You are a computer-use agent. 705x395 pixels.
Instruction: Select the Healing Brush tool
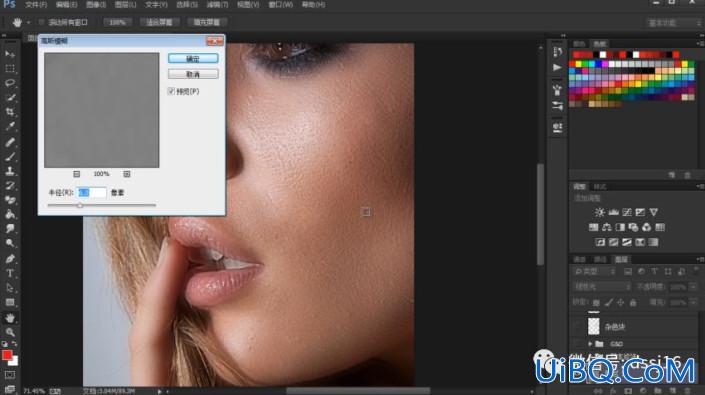click(10, 142)
